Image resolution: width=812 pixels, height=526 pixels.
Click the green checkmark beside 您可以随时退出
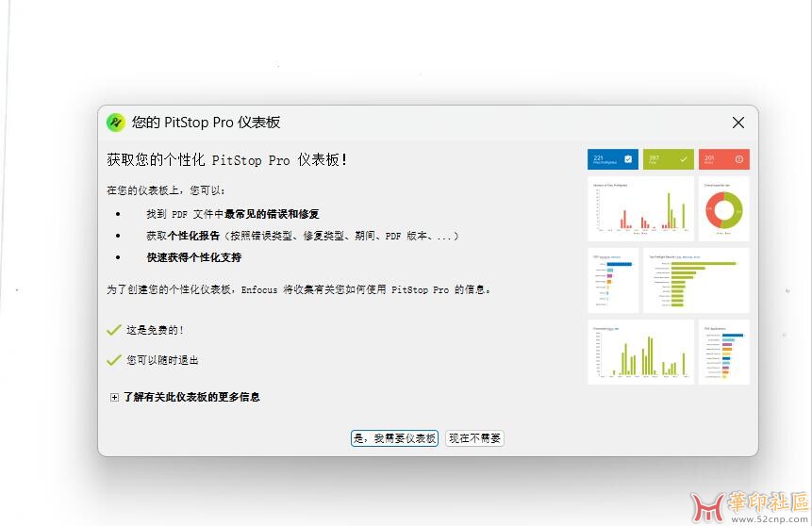[113, 360]
